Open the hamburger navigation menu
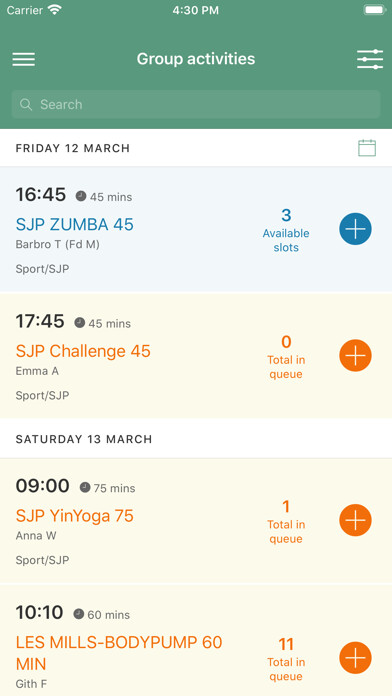Image resolution: width=392 pixels, height=696 pixels. [x=24, y=59]
